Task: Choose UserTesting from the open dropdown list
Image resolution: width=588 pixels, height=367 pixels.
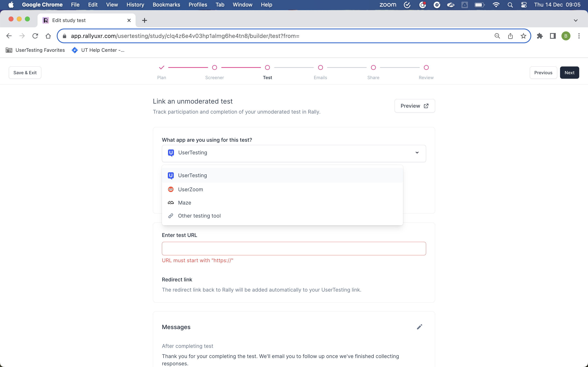Action: [x=193, y=175]
